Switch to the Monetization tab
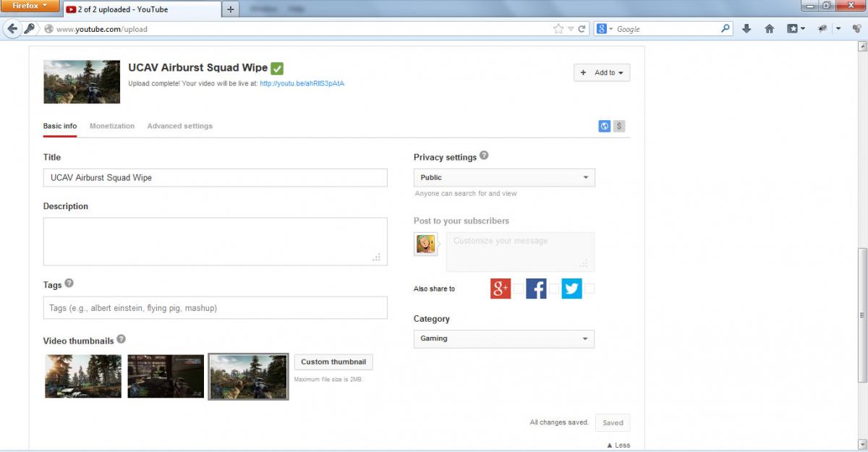 pyautogui.click(x=112, y=126)
